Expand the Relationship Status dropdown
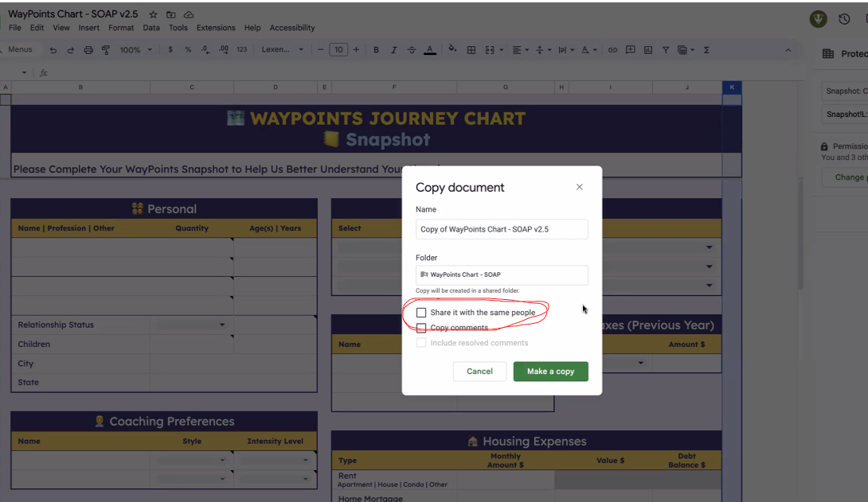This screenshot has width=868, height=502. click(222, 325)
